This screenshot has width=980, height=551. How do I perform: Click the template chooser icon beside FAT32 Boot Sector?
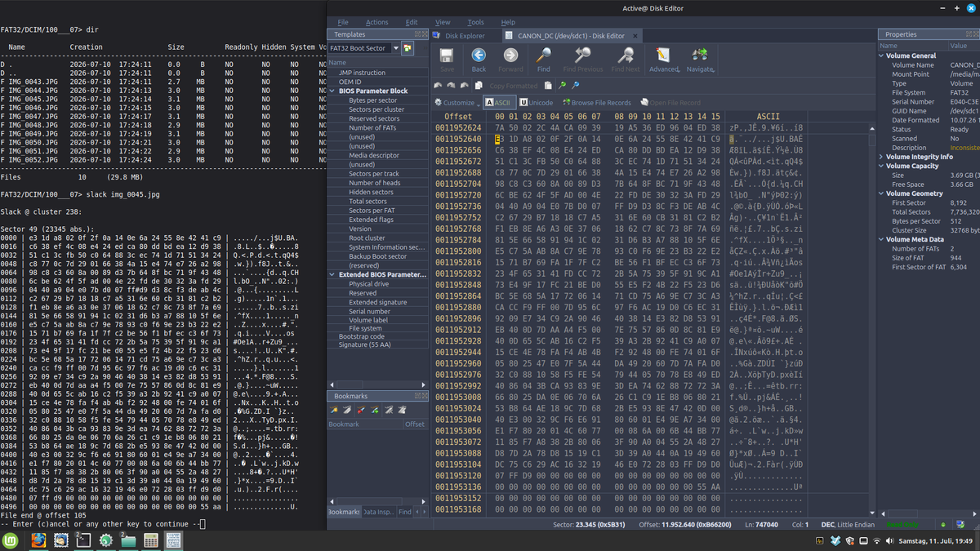(407, 48)
